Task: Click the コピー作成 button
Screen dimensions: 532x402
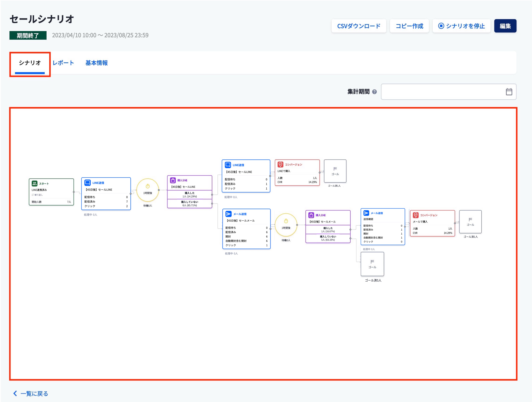Action: [409, 26]
